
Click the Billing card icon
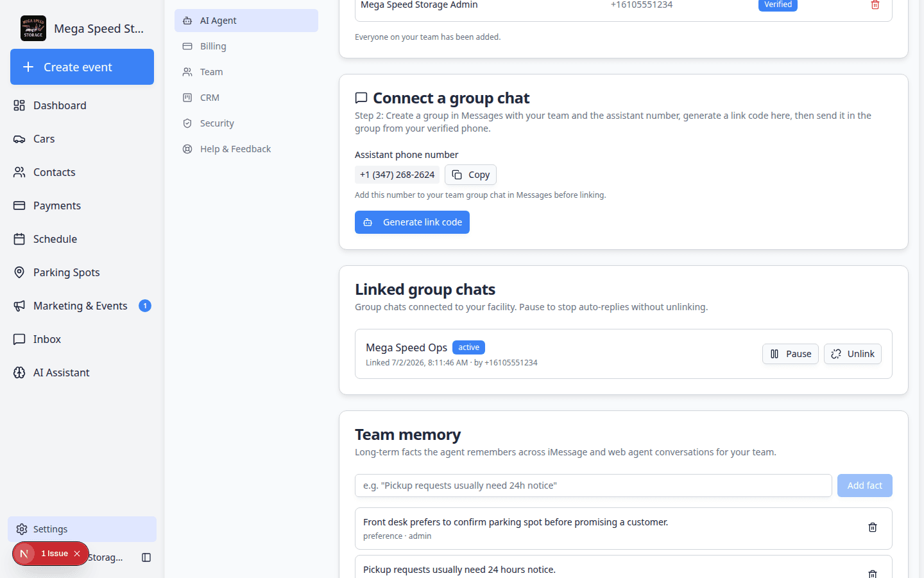[x=187, y=46]
